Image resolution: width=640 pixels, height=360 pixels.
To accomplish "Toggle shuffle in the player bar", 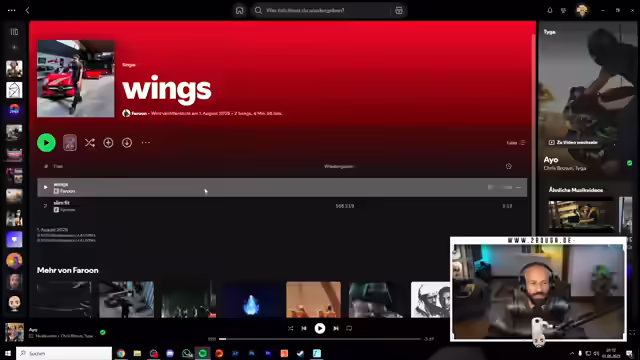I will tap(291, 328).
